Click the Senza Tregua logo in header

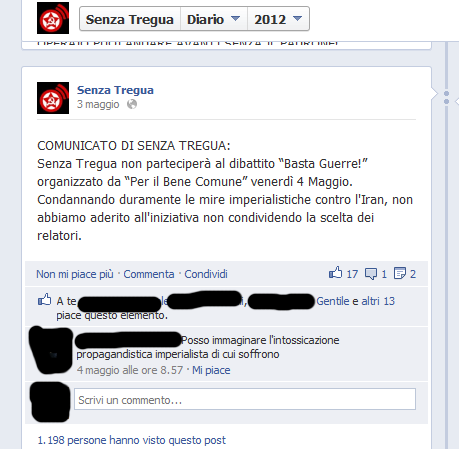pyautogui.click(x=53, y=18)
